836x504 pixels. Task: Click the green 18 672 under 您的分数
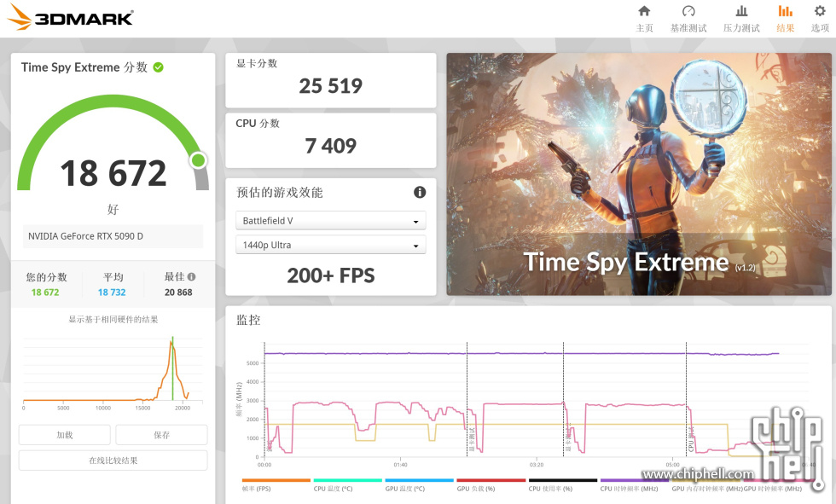click(x=45, y=293)
